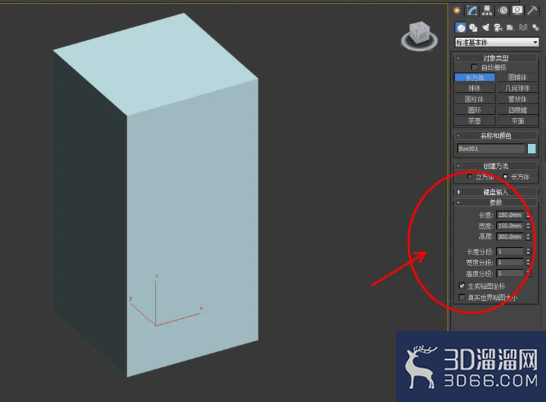Enable the 真实世界贴图大小 checkbox
The width and height of the screenshot is (546, 402).
tap(462, 297)
